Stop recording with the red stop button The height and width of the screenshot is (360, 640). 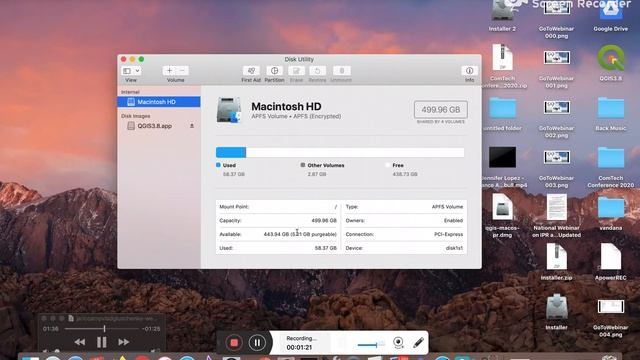pos(234,342)
